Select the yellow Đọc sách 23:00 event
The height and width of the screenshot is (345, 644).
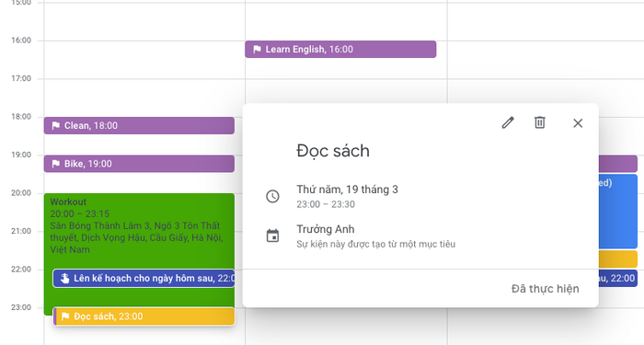[144, 316]
